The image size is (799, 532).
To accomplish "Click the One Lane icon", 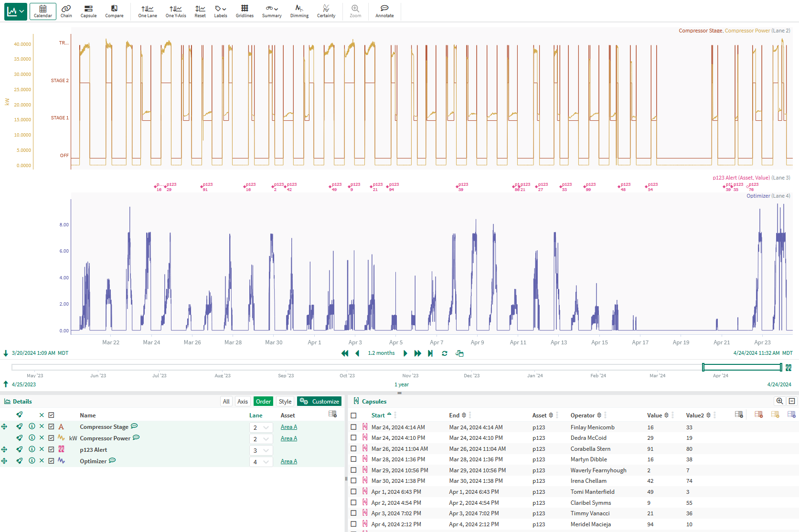I will (x=148, y=11).
